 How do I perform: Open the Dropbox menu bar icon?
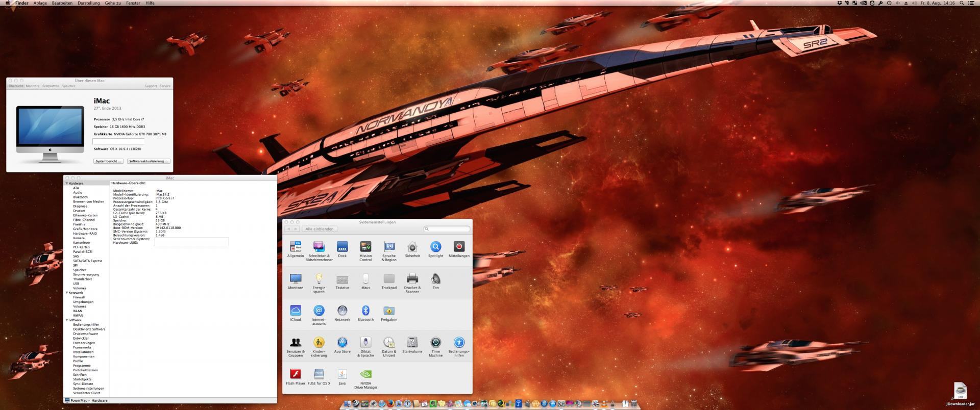point(840,3)
